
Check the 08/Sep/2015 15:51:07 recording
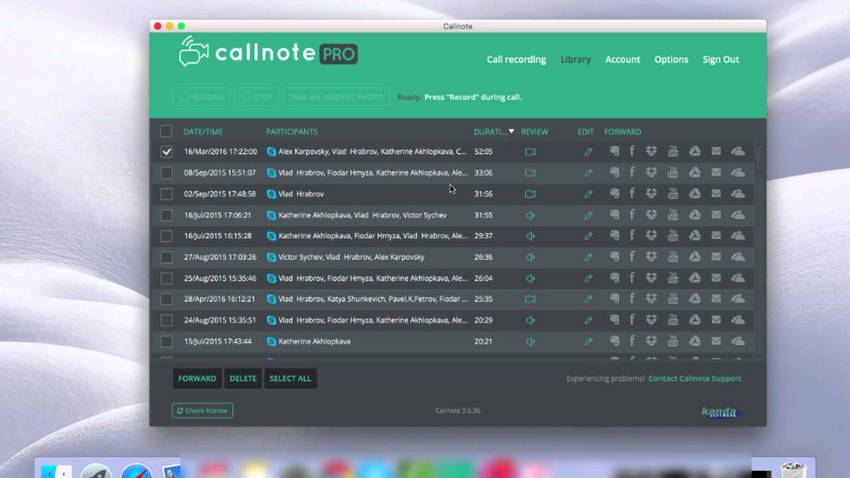[166, 173]
